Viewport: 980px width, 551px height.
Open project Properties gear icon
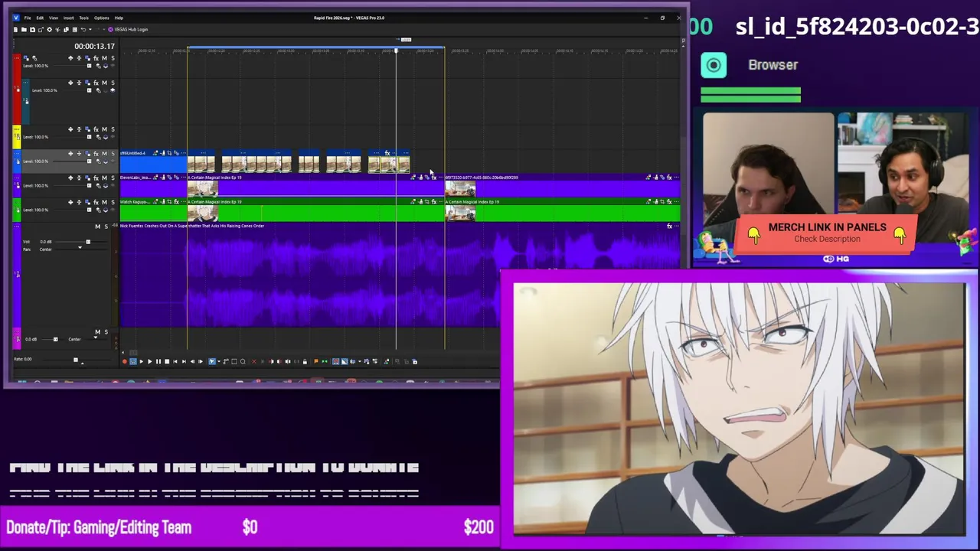[x=49, y=30]
